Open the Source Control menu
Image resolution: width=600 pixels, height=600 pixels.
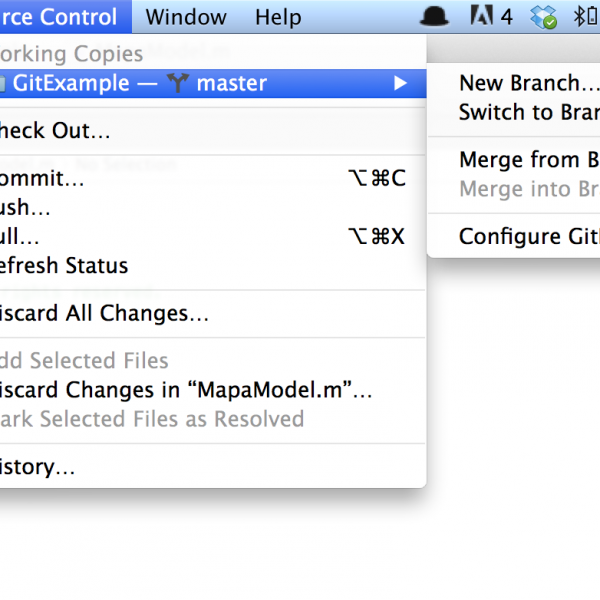(x=66, y=17)
